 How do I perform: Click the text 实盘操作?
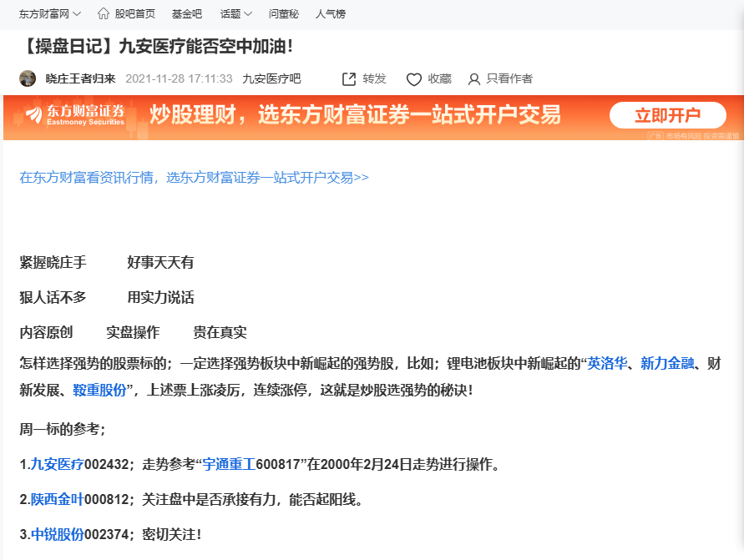pos(133,332)
